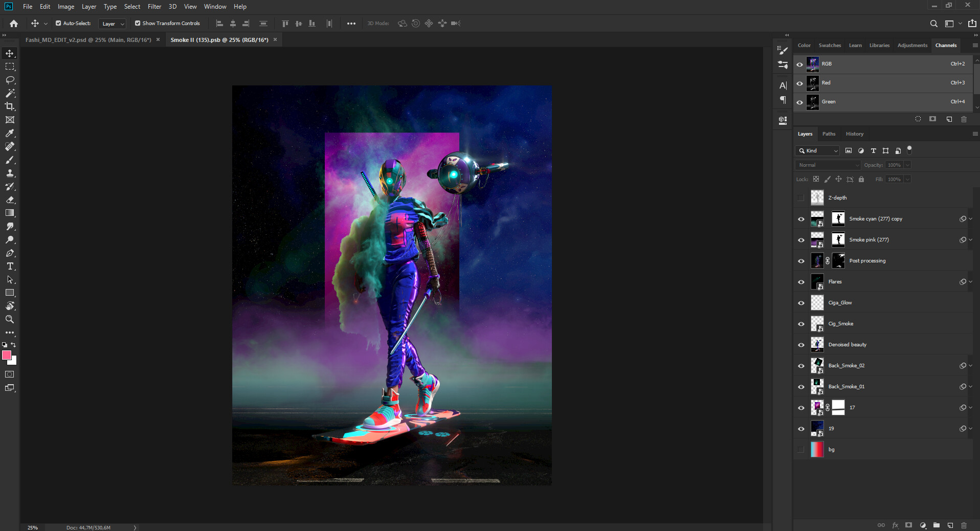This screenshot has width=980, height=531.
Task: Add a layer mask from panel footer
Action: [908, 525]
